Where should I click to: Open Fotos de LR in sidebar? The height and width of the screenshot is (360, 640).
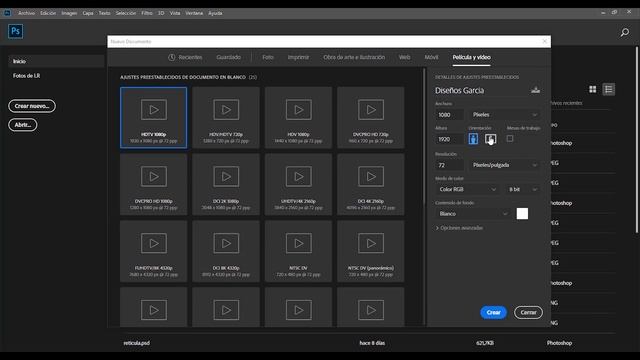point(27,76)
